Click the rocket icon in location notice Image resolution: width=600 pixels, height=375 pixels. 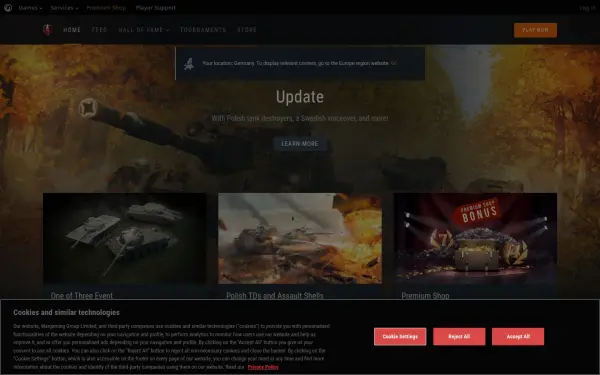pyautogui.click(x=189, y=64)
